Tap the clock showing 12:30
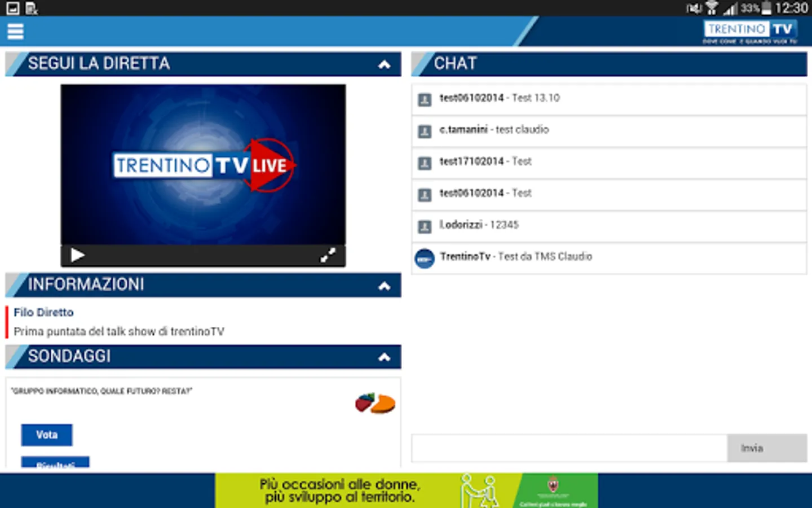The image size is (812, 508). [x=791, y=8]
